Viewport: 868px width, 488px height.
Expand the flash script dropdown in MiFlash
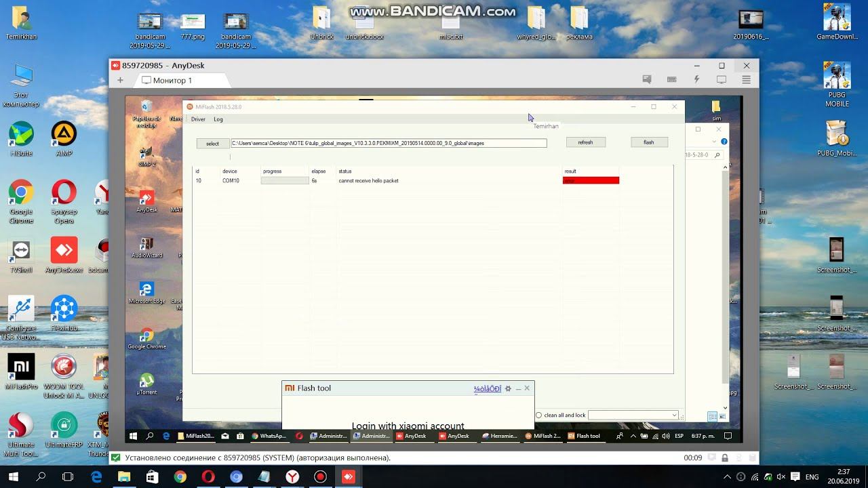674,415
